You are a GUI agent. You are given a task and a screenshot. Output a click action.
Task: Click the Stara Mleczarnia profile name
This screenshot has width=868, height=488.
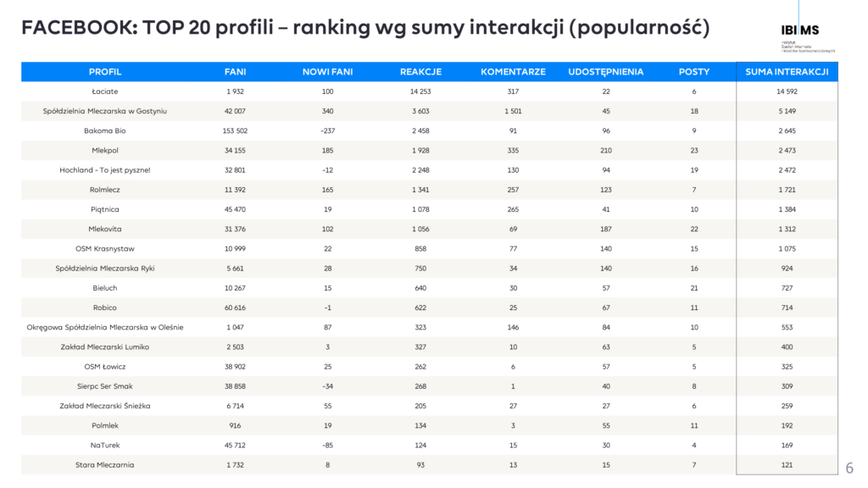tap(104, 465)
